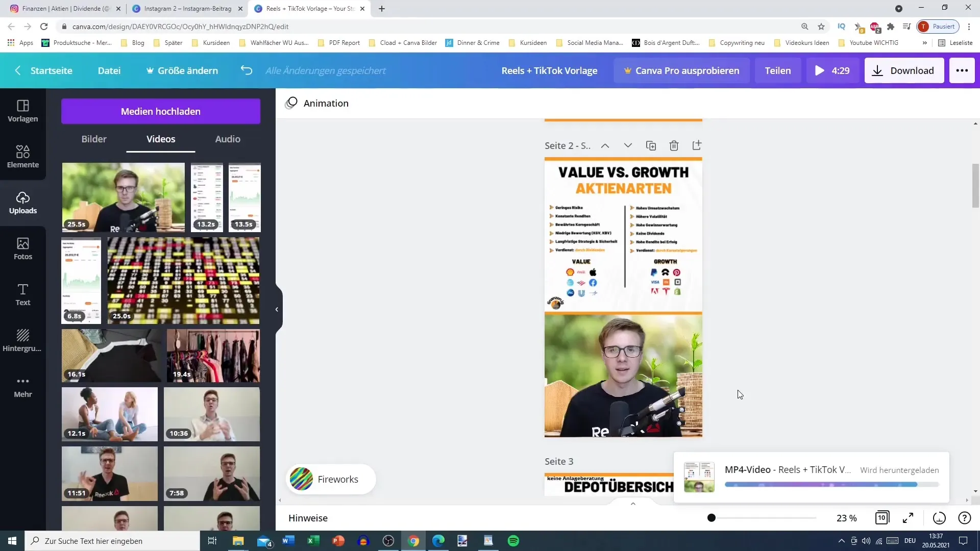The height and width of the screenshot is (551, 980).
Task: Open the Elemente panel in sidebar
Action: click(x=23, y=157)
